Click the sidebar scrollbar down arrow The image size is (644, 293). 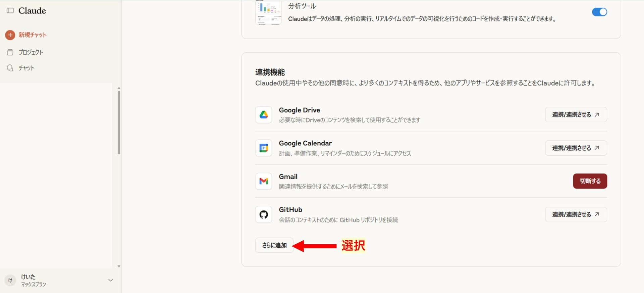119,266
